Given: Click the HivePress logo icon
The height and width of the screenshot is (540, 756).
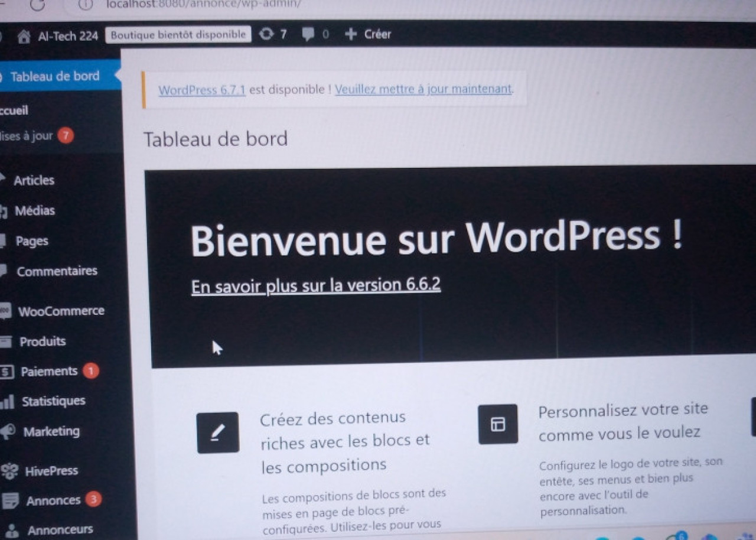Looking at the screenshot, I should pyautogui.click(x=9, y=471).
